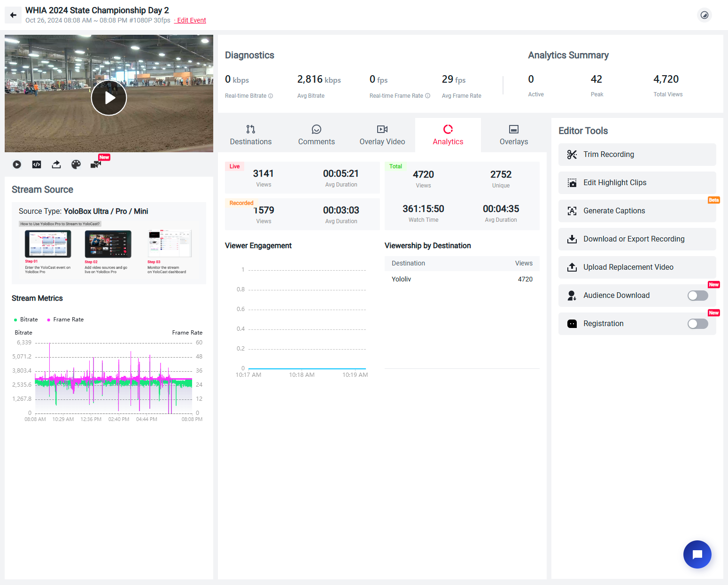Switch to the Overlays tab
This screenshot has height=585, width=728.
[513, 135]
